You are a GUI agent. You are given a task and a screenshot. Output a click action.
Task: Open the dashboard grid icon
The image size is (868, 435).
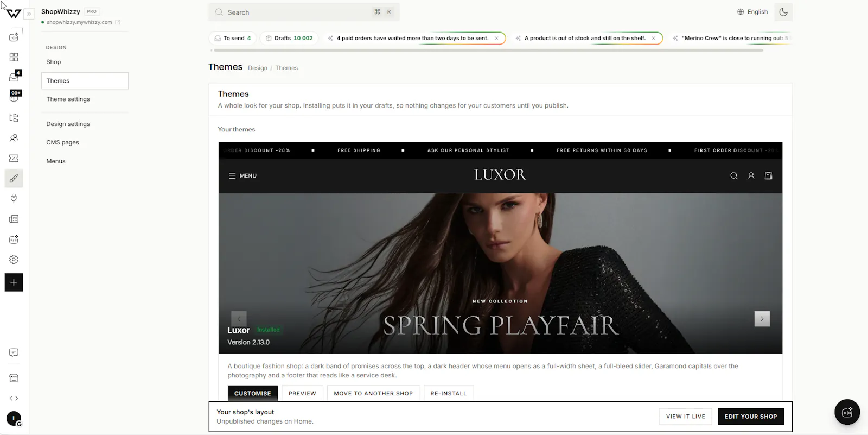click(14, 57)
